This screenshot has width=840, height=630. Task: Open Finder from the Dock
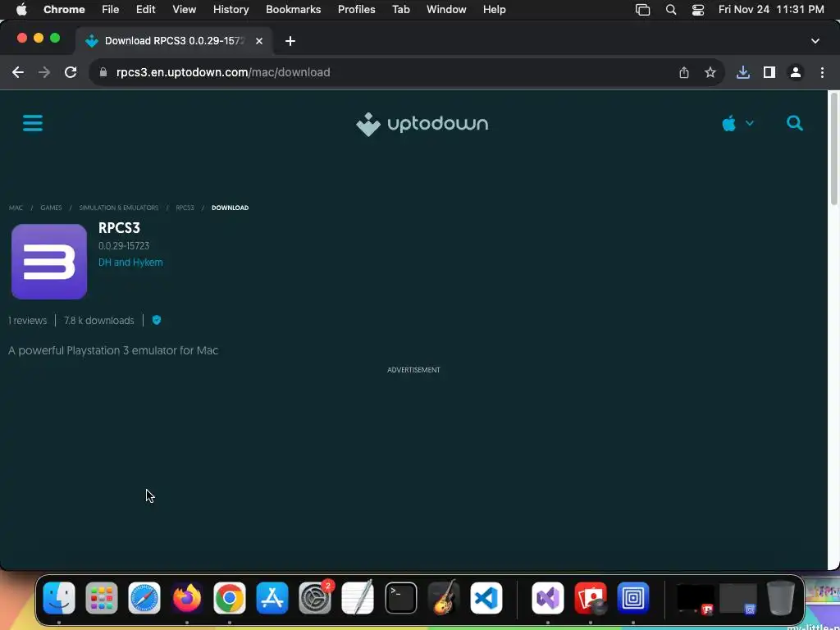(59, 598)
